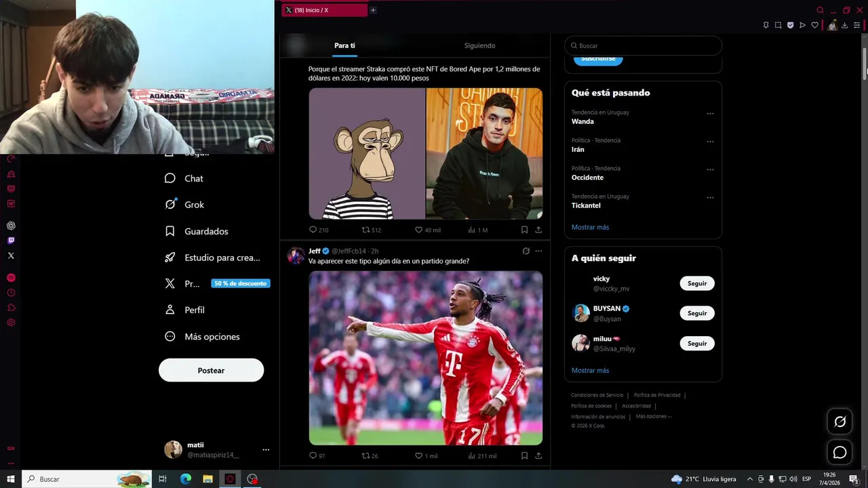Bookmark Jeff's Bayern player post
The width and height of the screenshot is (868, 488).
click(524, 455)
